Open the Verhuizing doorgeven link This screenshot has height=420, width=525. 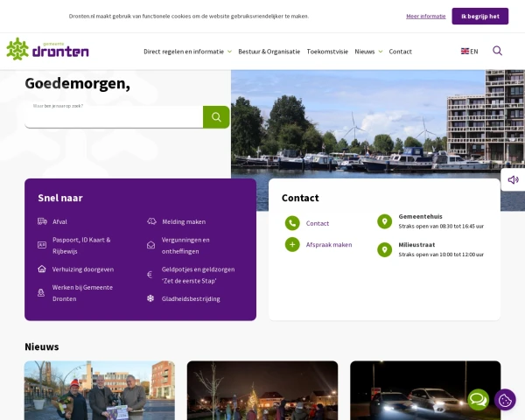[83, 269]
